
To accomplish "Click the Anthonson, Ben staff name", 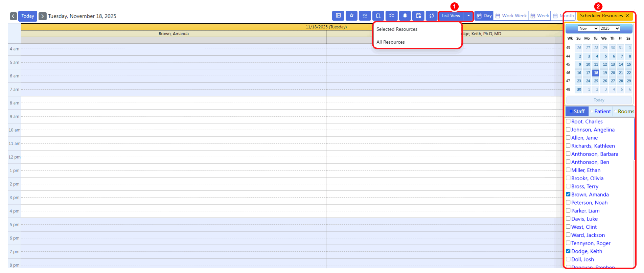I will tap(590, 162).
